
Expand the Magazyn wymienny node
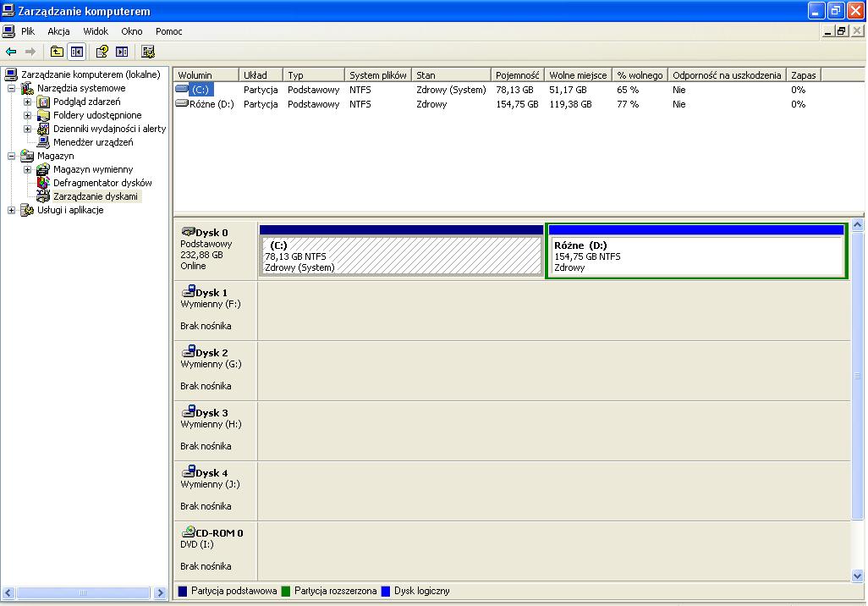27,169
